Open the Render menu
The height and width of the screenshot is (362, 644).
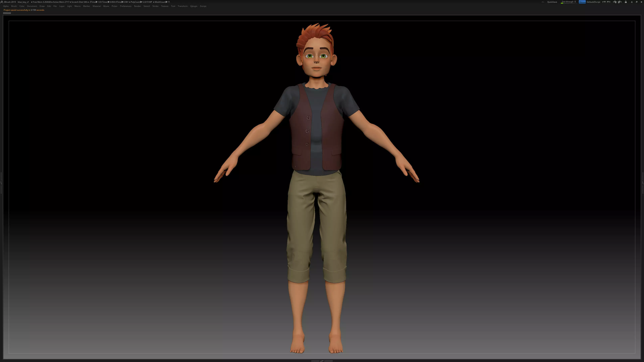[x=137, y=6]
